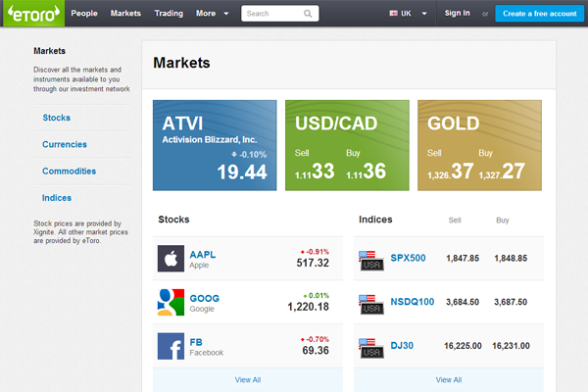Click DJ30 sell price 16,225.00
Screen dimensions: 588x392
(x=463, y=346)
